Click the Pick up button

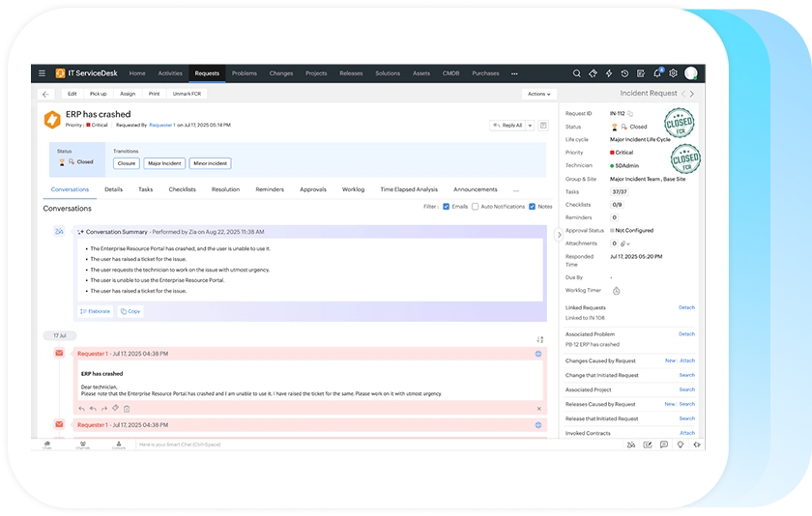point(99,94)
